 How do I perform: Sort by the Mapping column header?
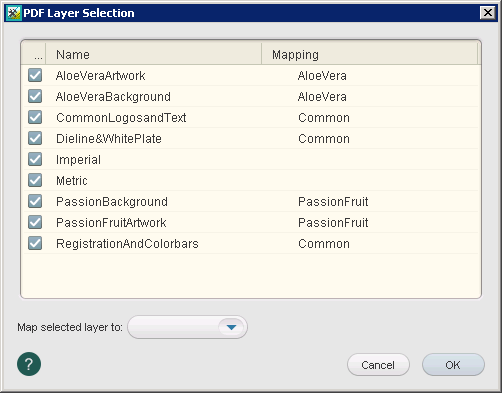click(370, 54)
